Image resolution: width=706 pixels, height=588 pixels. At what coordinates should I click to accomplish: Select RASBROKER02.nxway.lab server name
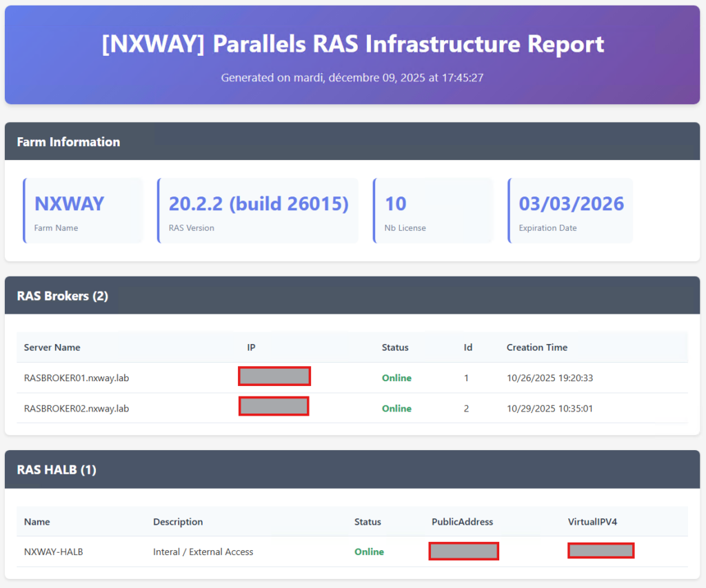[x=77, y=408]
